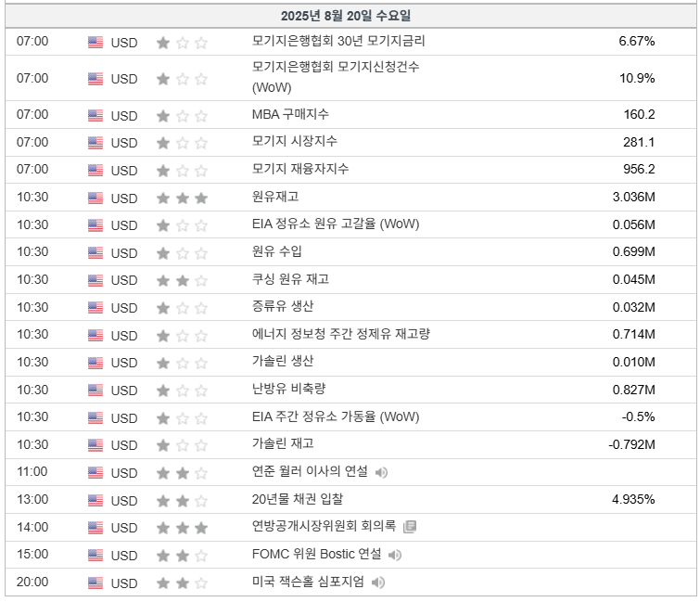Open the 에너지 정보청 주간 정제유 재고량 event
This screenshot has width=700, height=602.
(341, 334)
